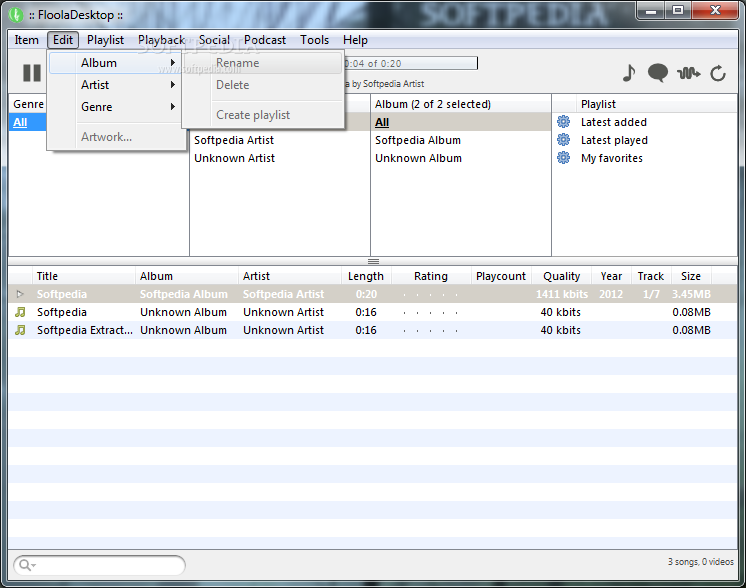The height and width of the screenshot is (588, 746).
Task: Click gear icon beside Latest played
Action: (x=563, y=140)
